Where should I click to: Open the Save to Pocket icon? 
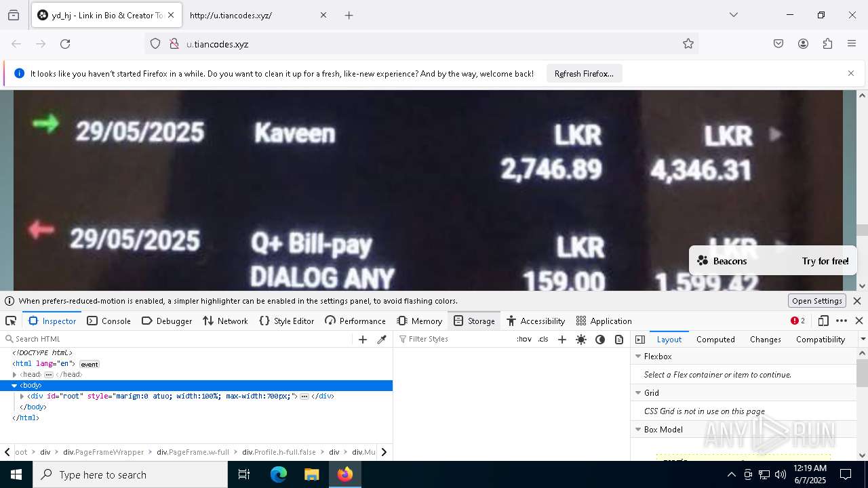tap(778, 44)
